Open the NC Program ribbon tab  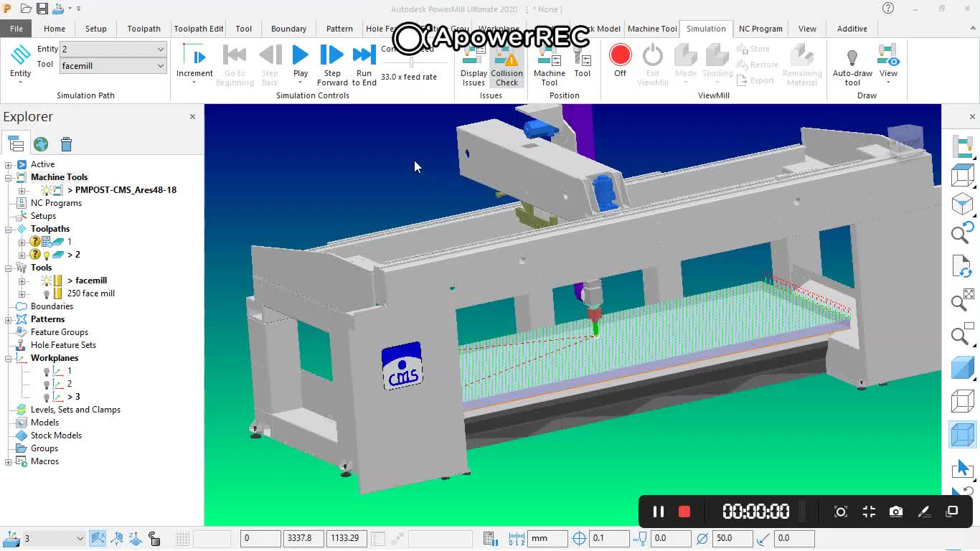(x=760, y=29)
